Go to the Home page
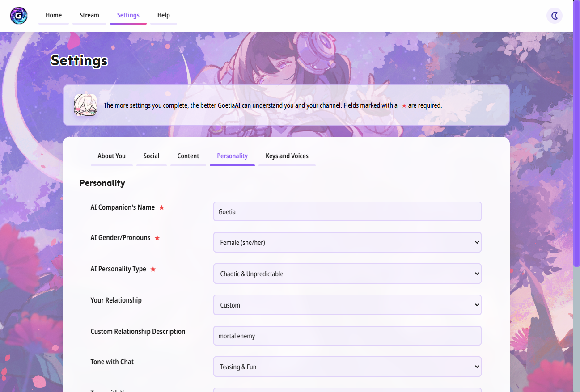Viewport: 580px width, 392px height. pyautogui.click(x=53, y=15)
